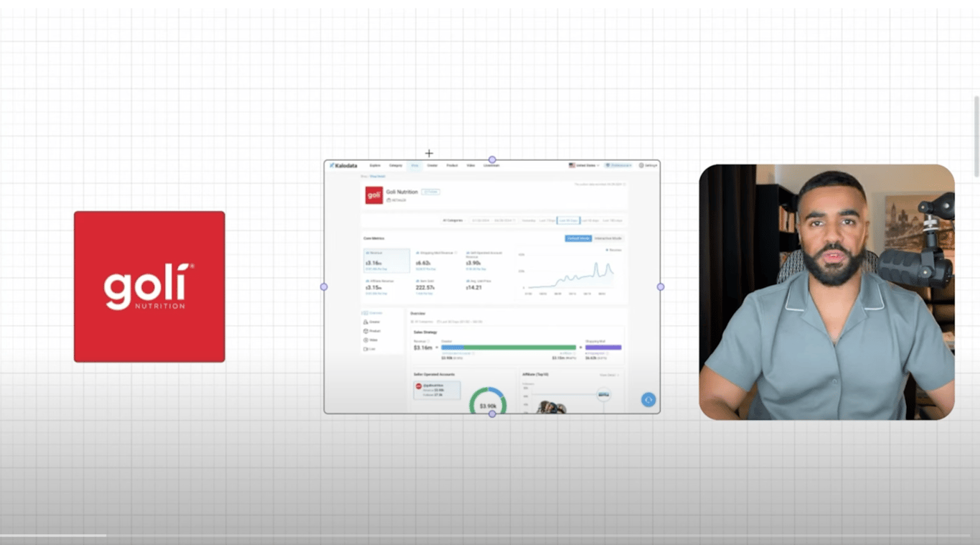The width and height of the screenshot is (980, 545).
Task: Click the bottom resize handle of the screenshot
Action: point(492,414)
